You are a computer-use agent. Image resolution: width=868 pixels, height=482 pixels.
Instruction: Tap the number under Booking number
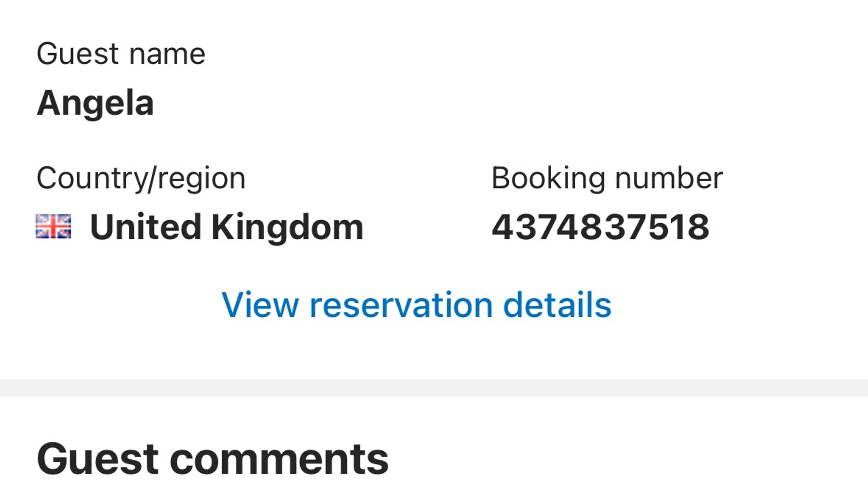(600, 227)
